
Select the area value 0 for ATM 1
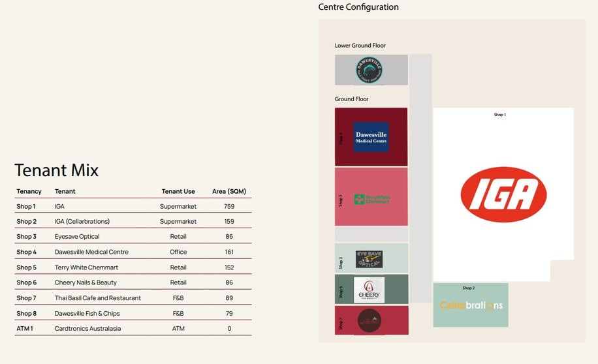click(x=229, y=329)
